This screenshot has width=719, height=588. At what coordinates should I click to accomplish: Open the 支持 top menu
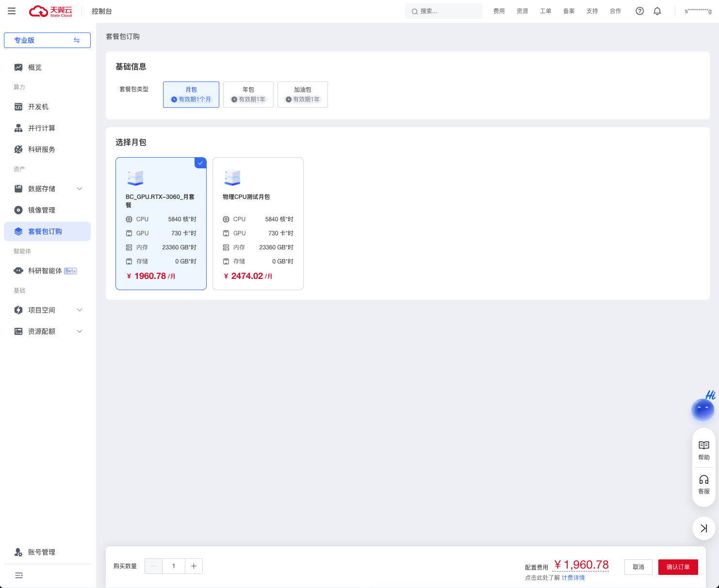[592, 11]
